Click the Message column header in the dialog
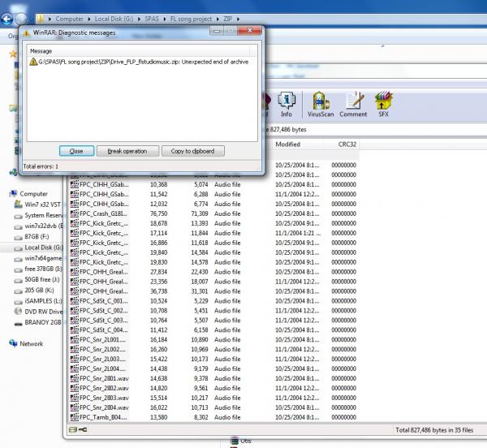Screen dimensions: 487x448 [41, 50]
